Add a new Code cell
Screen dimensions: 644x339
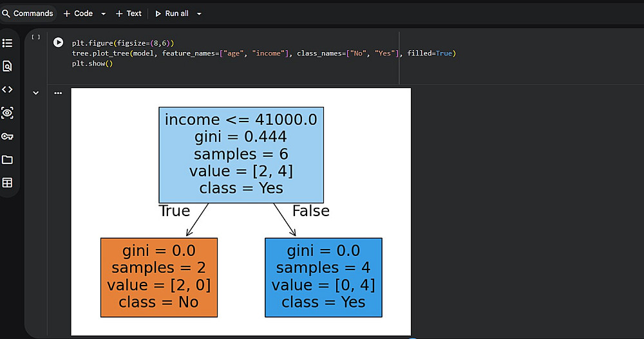pos(79,14)
